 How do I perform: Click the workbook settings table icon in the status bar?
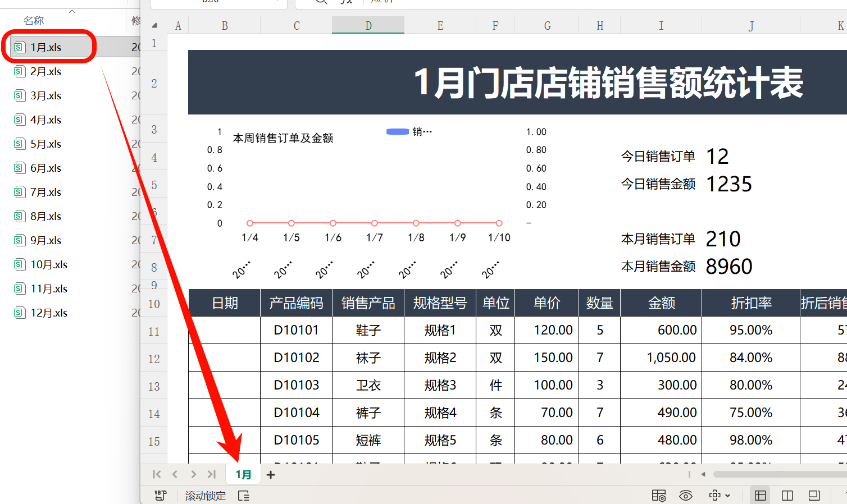coord(659,496)
